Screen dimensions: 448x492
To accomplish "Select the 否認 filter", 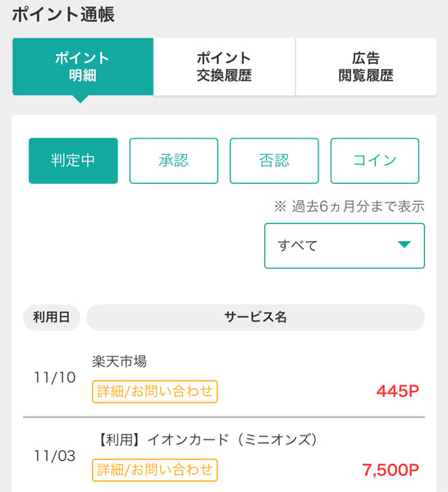I will click(x=274, y=161).
